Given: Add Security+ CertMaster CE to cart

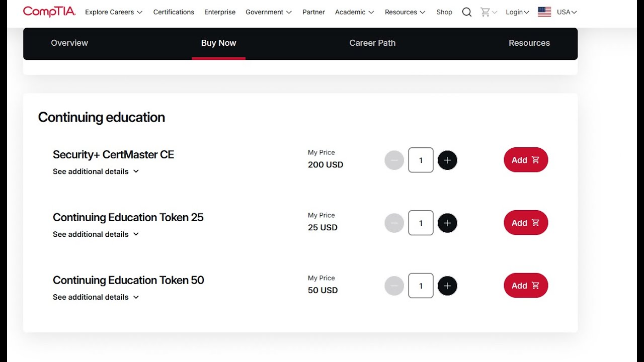Looking at the screenshot, I should pos(526,160).
